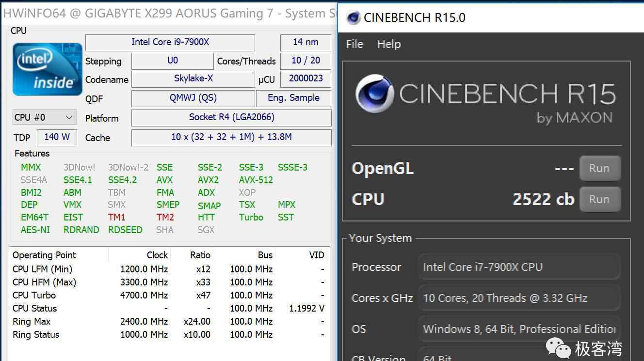644x361 pixels.
Task: Run the CPU benchmark
Action: point(600,199)
